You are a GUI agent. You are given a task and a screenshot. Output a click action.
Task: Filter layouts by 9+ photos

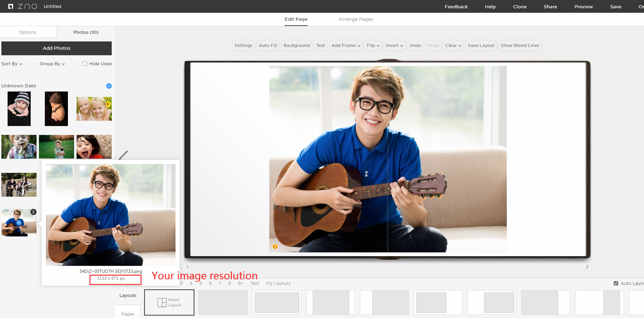coord(241,283)
